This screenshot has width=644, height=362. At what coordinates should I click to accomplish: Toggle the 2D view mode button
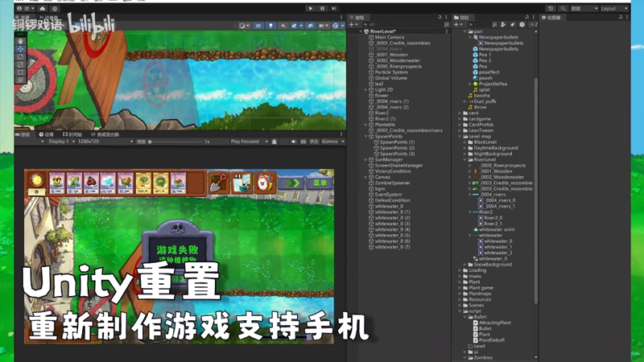pos(258,26)
